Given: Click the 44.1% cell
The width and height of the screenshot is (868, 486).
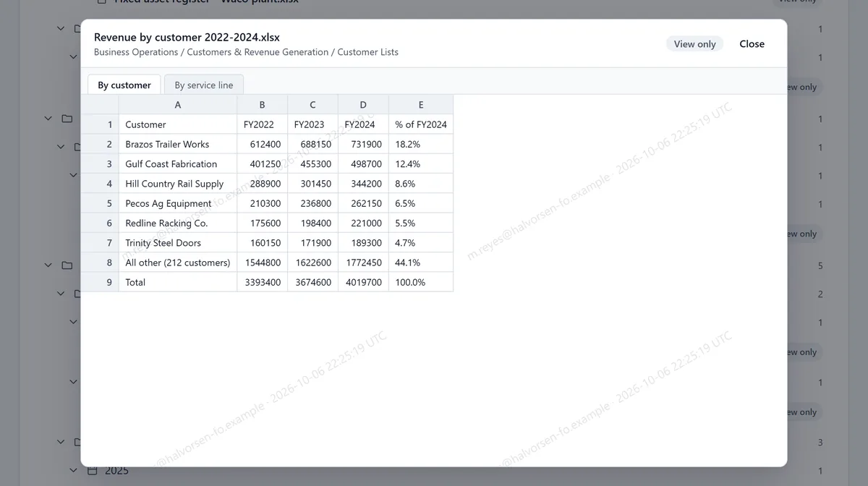Looking at the screenshot, I should (x=421, y=263).
